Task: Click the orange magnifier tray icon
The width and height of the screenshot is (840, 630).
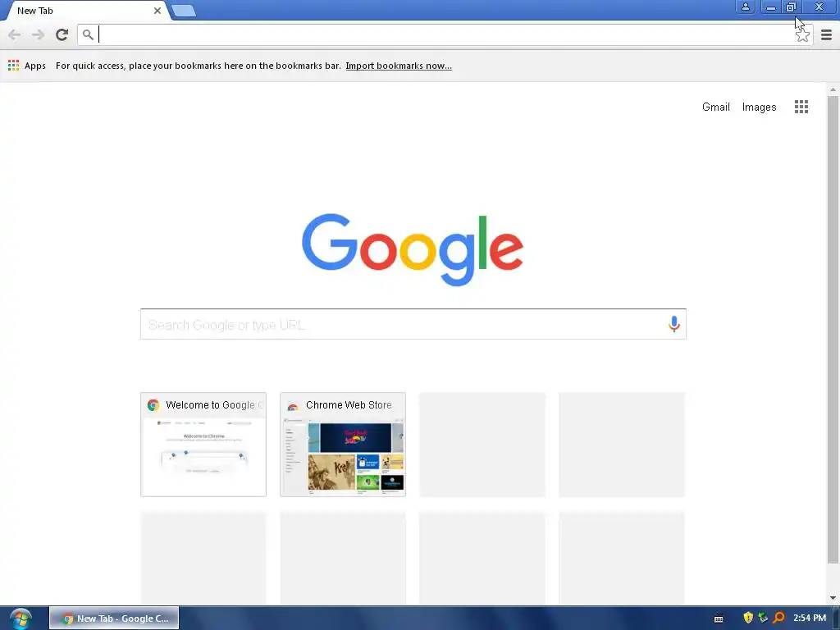Action: (x=778, y=618)
